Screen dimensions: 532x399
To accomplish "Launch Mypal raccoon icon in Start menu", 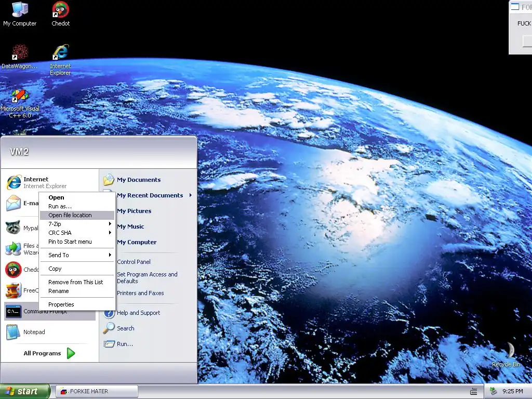I will click(13, 228).
